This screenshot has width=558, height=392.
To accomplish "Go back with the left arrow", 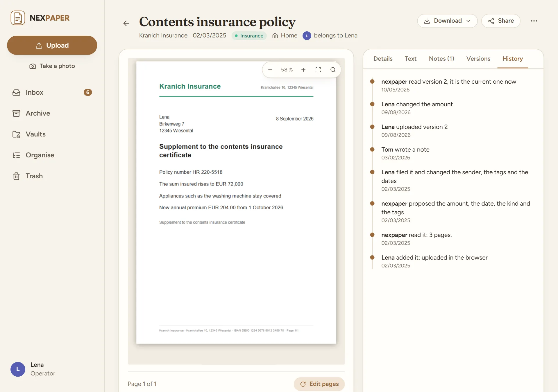I will [x=126, y=23].
